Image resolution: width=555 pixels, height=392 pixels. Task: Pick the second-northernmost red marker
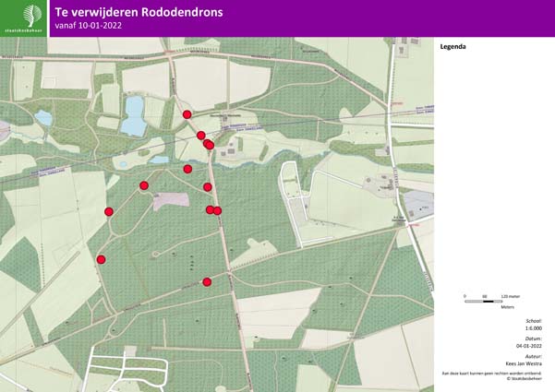(201, 136)
